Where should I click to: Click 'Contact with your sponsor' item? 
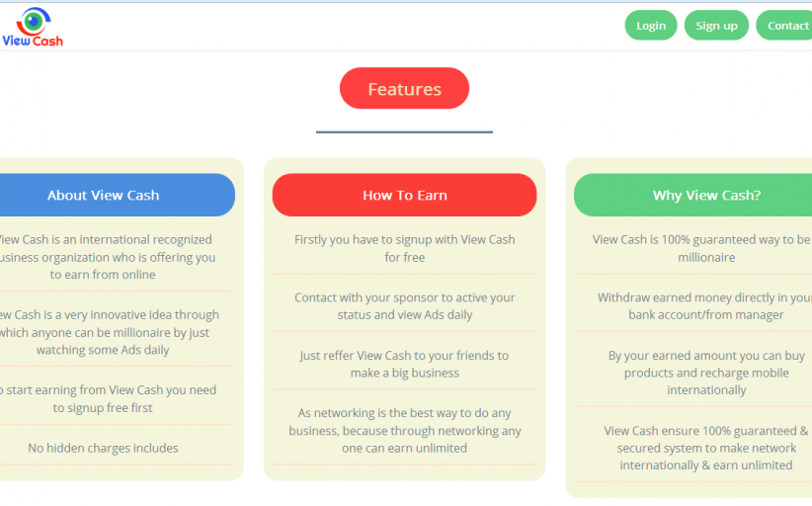pyautogui.click(x=404, y=306)
